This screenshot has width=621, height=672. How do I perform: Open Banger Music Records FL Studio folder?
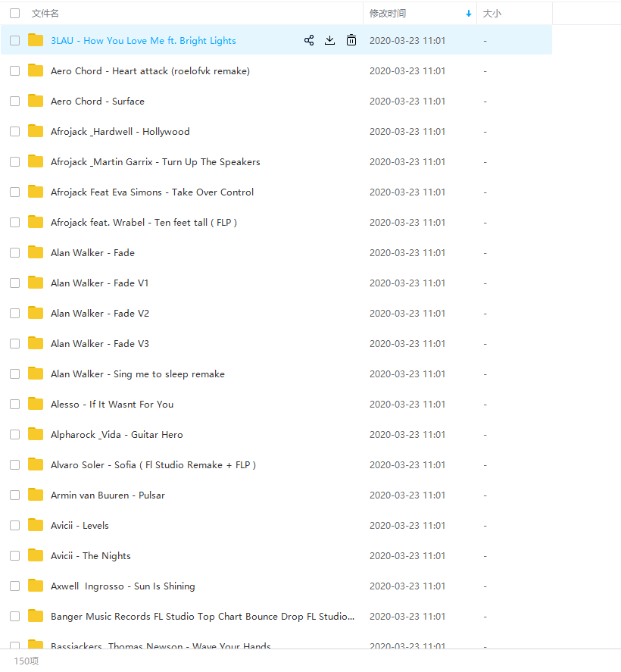coord(202,617)
